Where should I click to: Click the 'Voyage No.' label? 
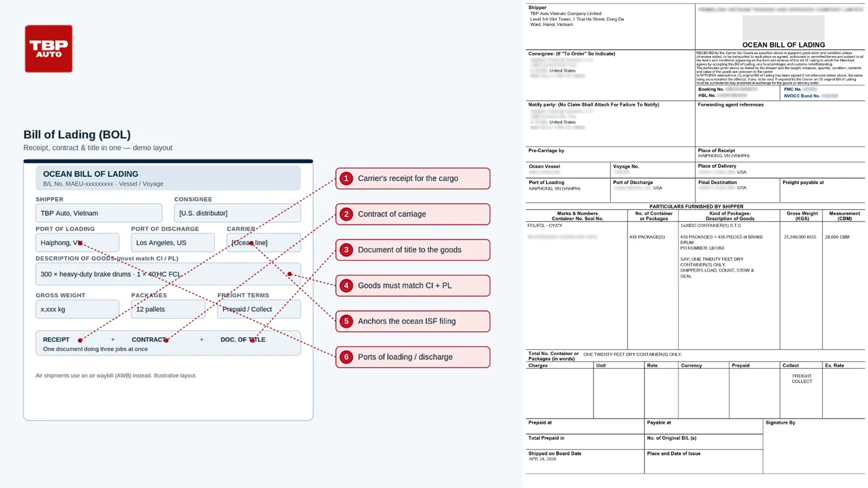point(626,166)
